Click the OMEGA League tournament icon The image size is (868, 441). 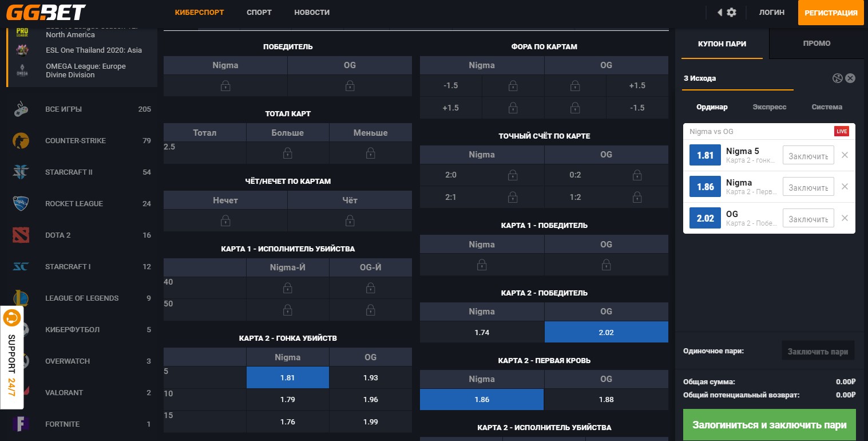coord(22,70)
